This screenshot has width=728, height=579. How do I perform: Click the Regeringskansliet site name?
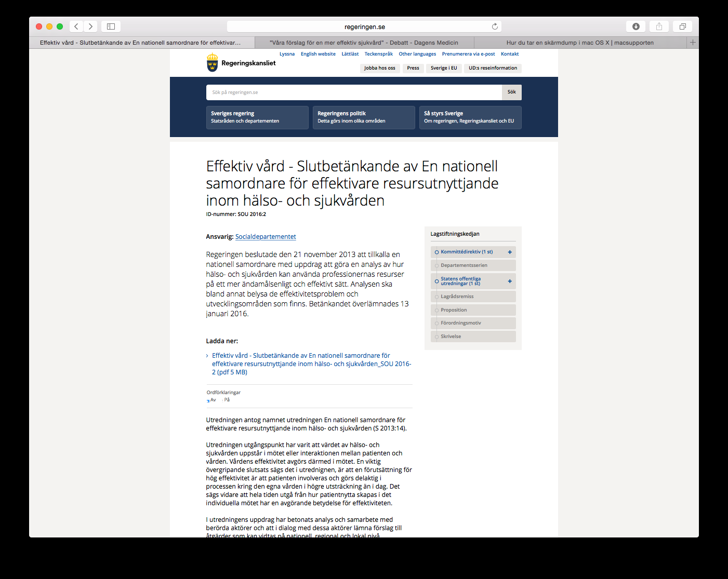pos(248,63)
